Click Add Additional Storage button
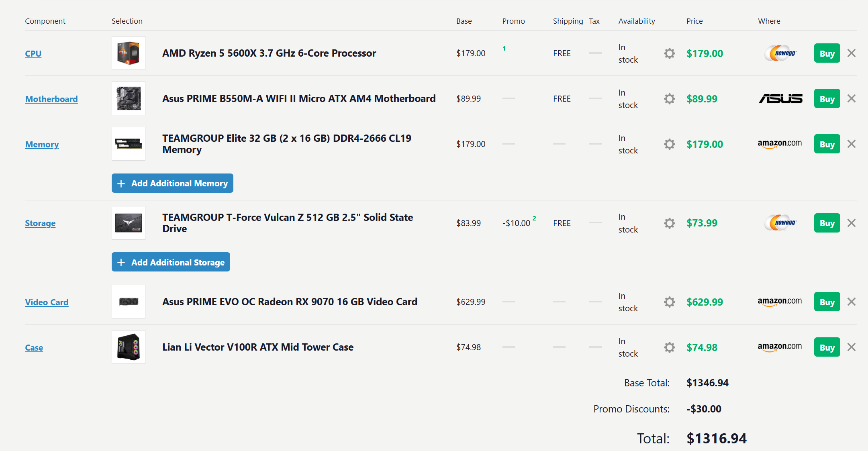The height and width of the screenshot is (451, 868). point(171,262)
